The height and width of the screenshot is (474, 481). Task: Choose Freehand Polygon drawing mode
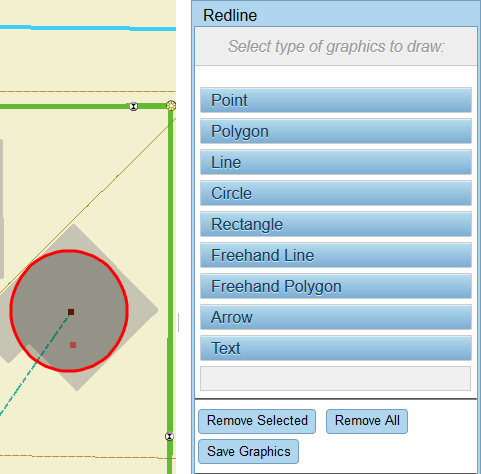pos(336,286)
